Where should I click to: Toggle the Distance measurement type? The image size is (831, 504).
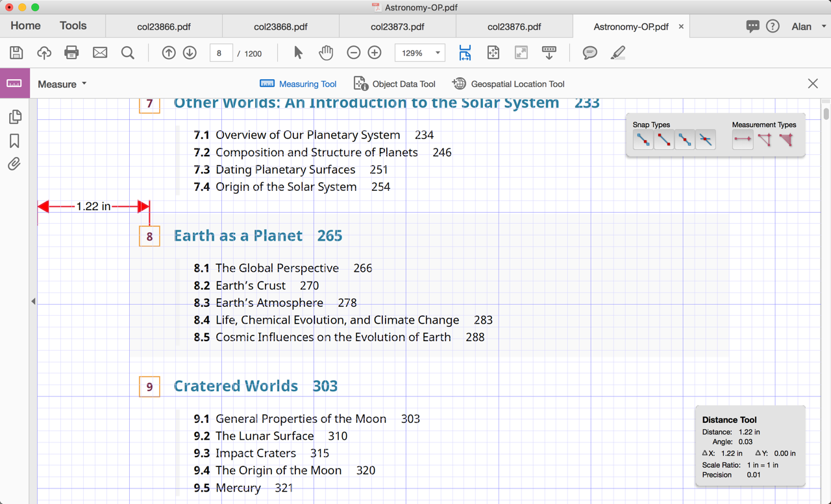(x=743, y=139)
